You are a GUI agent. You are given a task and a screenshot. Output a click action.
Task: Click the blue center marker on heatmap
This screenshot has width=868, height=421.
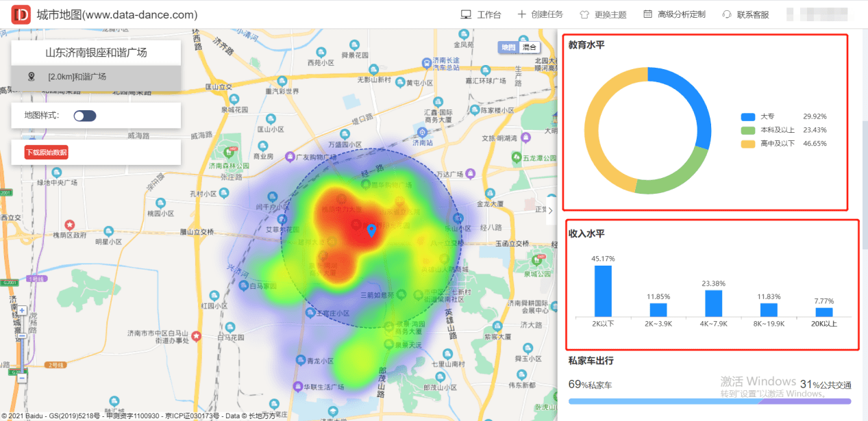(371, 231)
